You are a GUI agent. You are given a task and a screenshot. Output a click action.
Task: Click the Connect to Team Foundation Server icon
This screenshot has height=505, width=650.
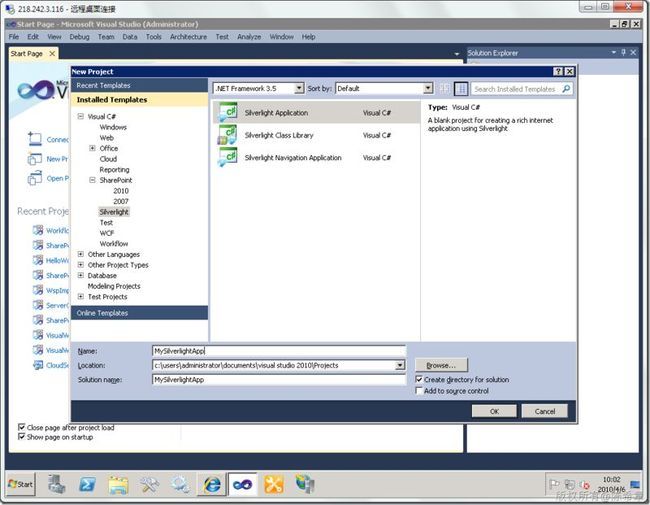tap(35, 139)
